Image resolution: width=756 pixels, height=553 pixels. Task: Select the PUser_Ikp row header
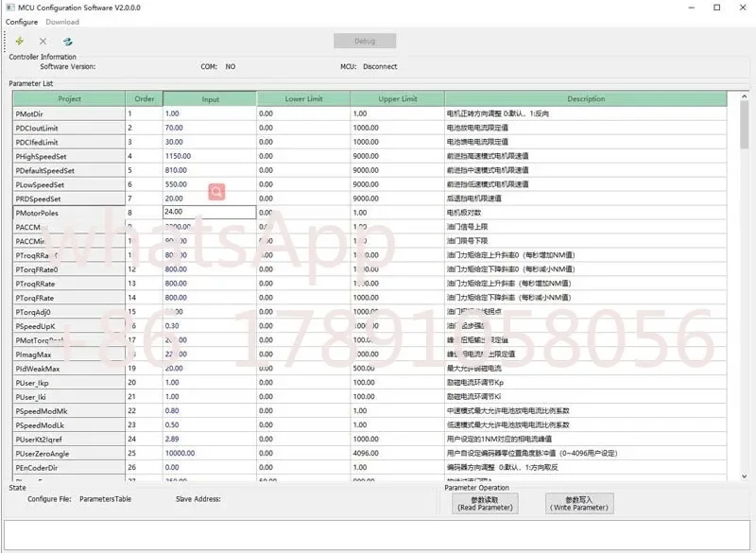pyautogui.click(x=69, y=383)
